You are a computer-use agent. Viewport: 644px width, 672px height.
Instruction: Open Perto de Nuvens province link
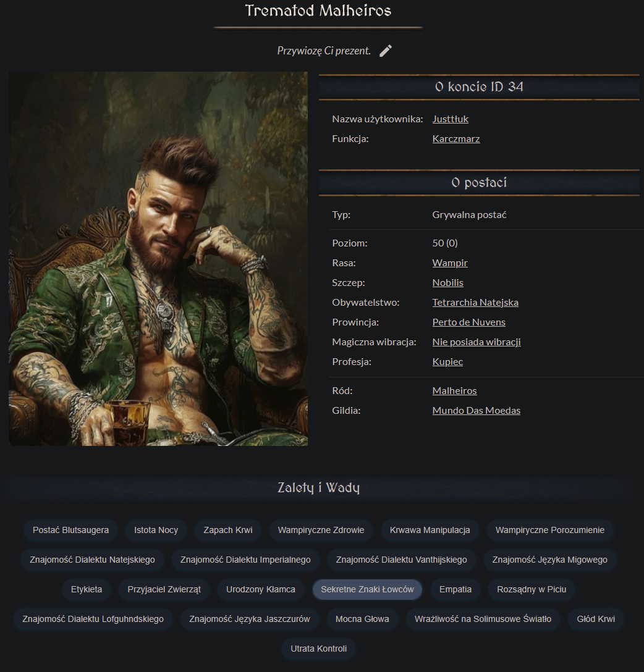coord(468,322)
